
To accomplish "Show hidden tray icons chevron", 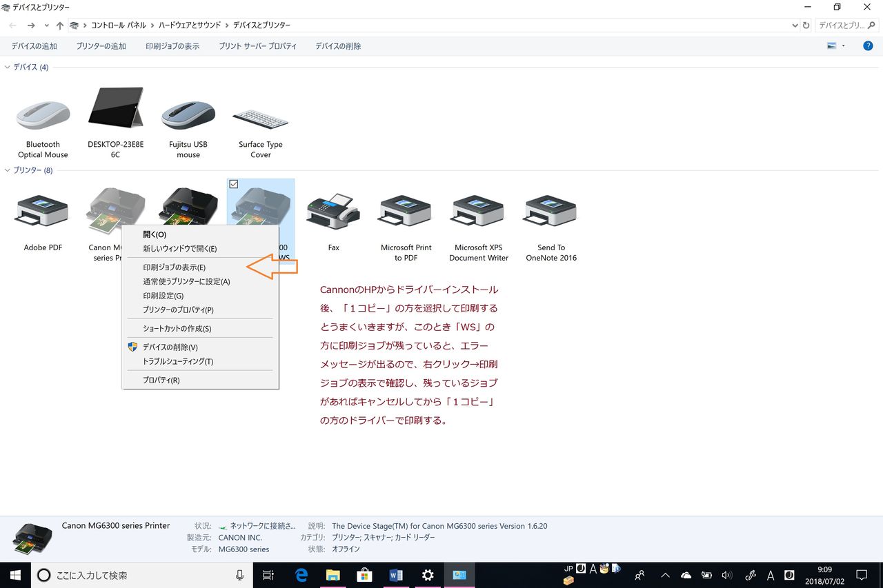I will pyautogui.click(x=665, y=575).
